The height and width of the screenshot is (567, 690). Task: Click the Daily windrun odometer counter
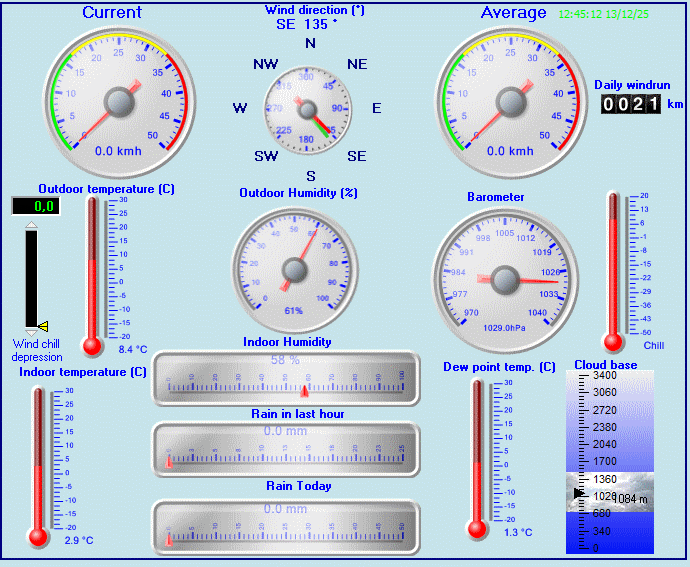(x=632, y=104)
